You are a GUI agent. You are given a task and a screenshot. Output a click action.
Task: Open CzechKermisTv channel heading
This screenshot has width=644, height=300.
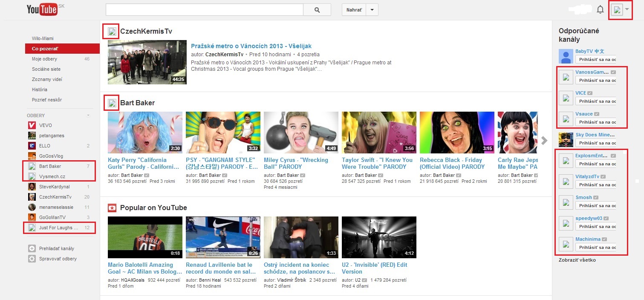click(146, 31)
